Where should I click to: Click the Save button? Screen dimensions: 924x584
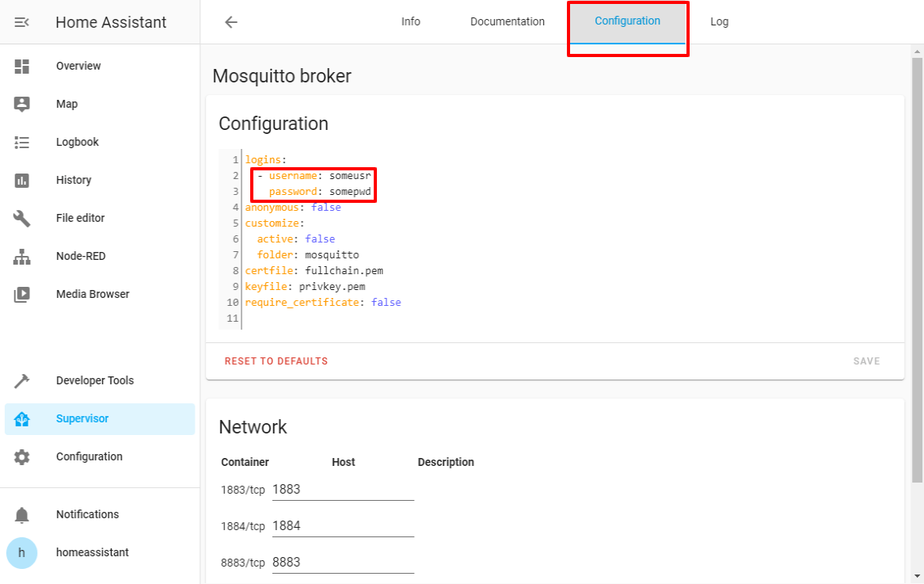point(866,361)
